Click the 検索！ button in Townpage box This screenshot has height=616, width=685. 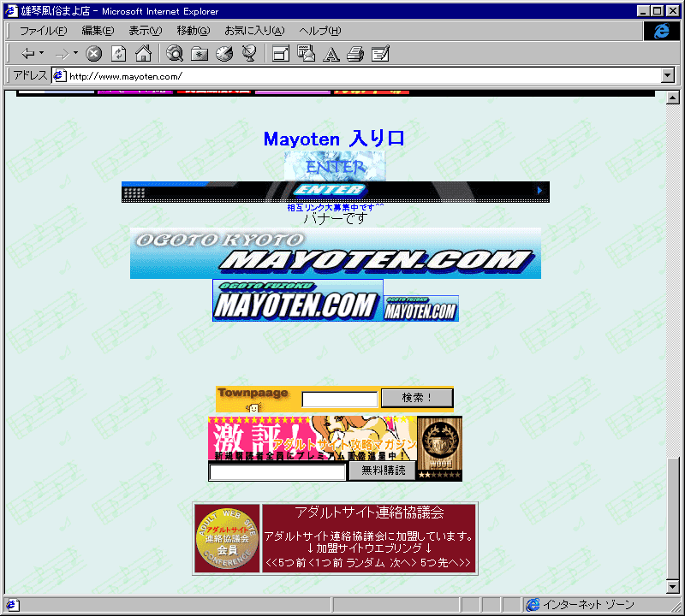(417, 398)
